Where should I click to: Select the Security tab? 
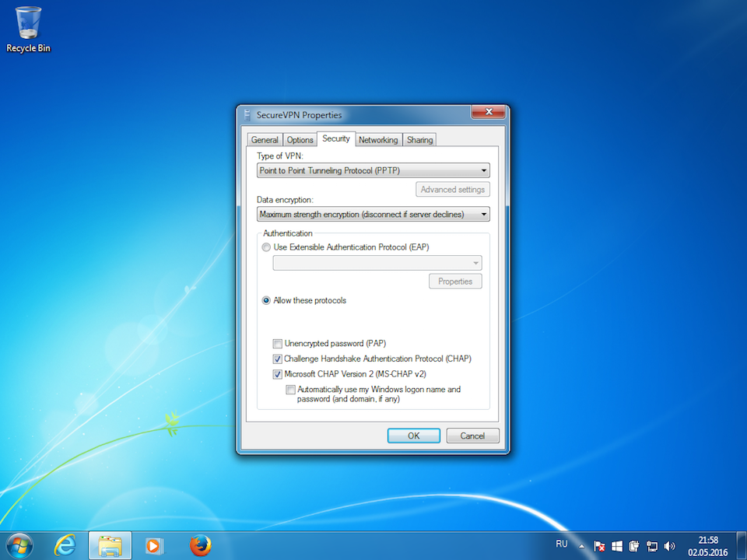click(336, 138)
